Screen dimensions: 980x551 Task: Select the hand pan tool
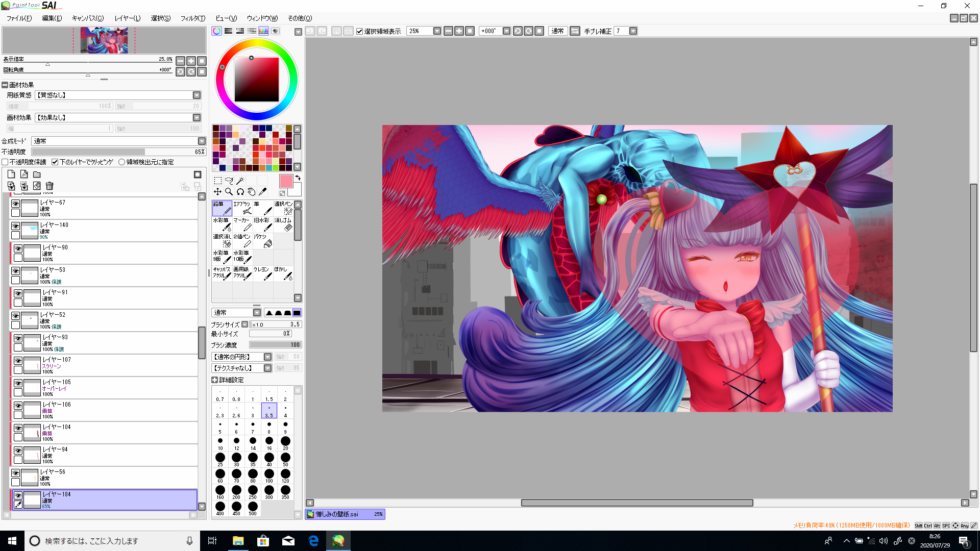click(x=251, y=192)
